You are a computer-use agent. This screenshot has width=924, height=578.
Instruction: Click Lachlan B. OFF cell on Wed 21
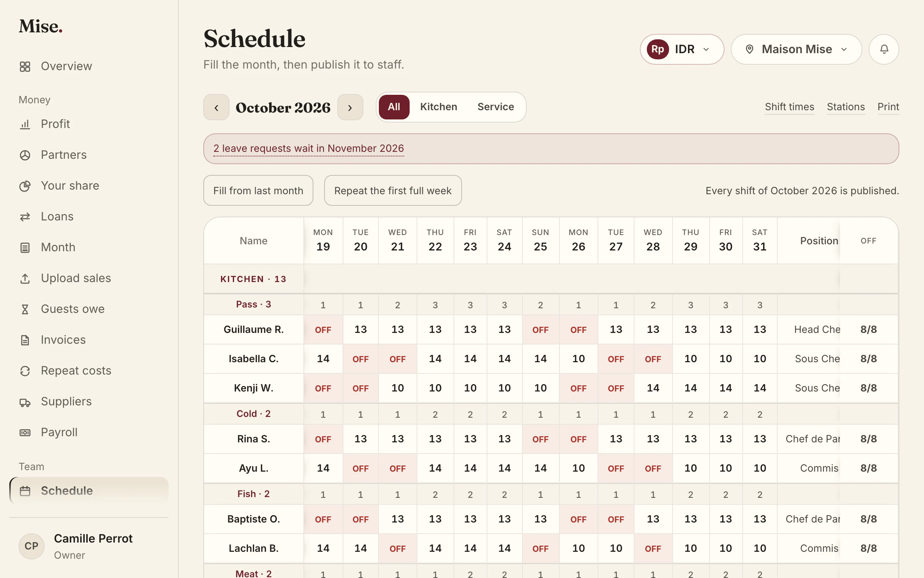[x=397, y=548]
